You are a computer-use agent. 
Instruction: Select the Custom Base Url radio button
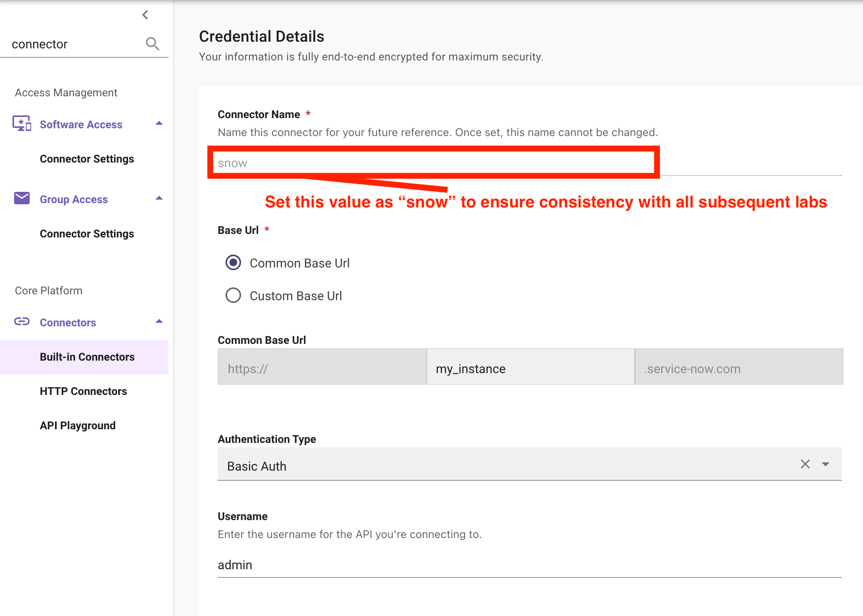point(233,295)
